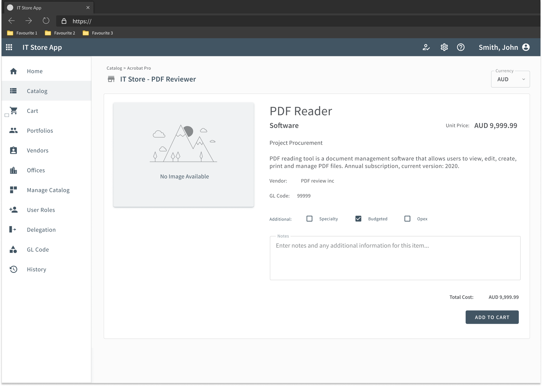Click the user approval icon in header
542x392 pixels.
(426, 47)
